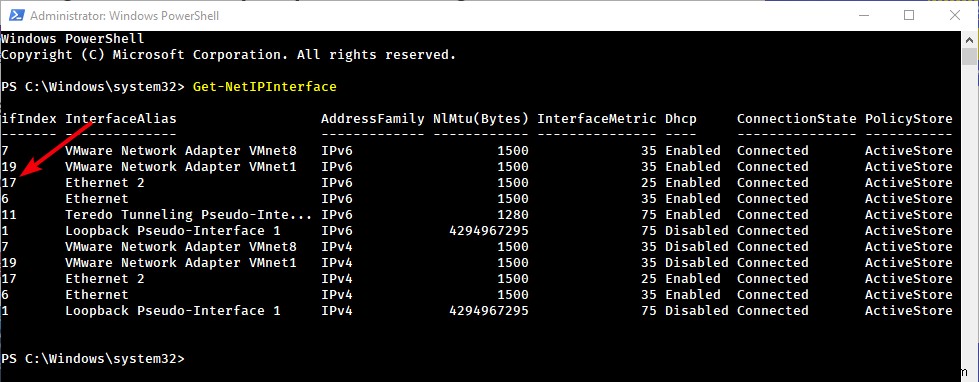Click the PolicyStore column header
Screen dimensions: 979x382
pos(908,119)
